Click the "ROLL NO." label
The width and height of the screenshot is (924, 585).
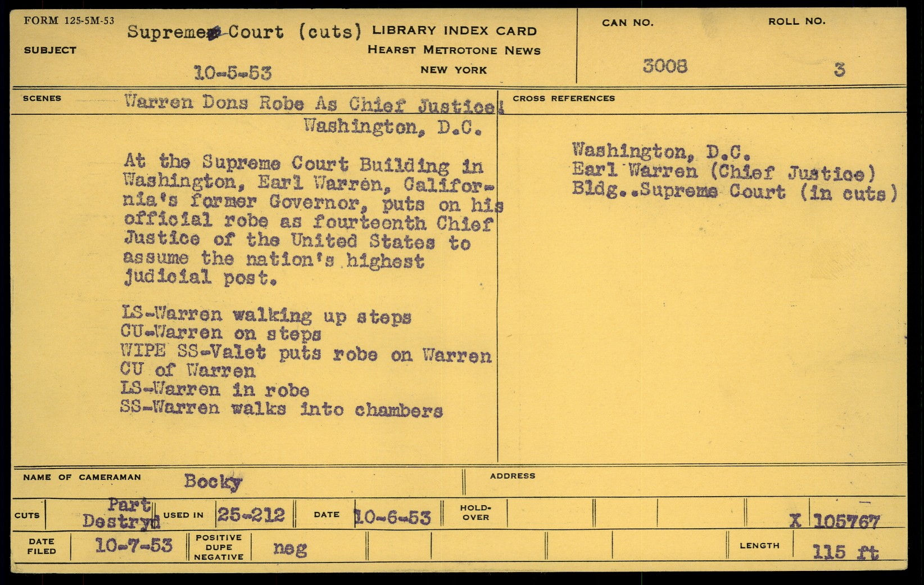tap(797, 22)
